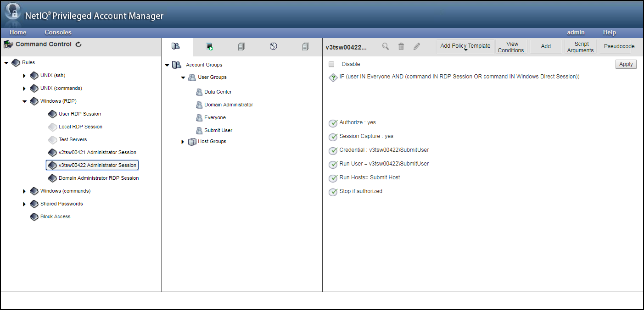The width and height of the screenshot is (644, 310).
Task: Expand the Host Groups node
Action: pos(183,142)
